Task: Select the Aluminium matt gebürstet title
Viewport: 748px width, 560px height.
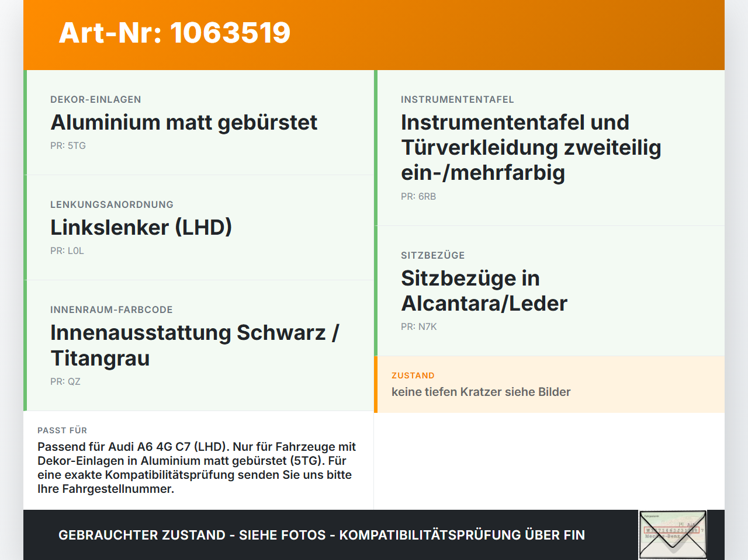Action: tap(184, 123)
